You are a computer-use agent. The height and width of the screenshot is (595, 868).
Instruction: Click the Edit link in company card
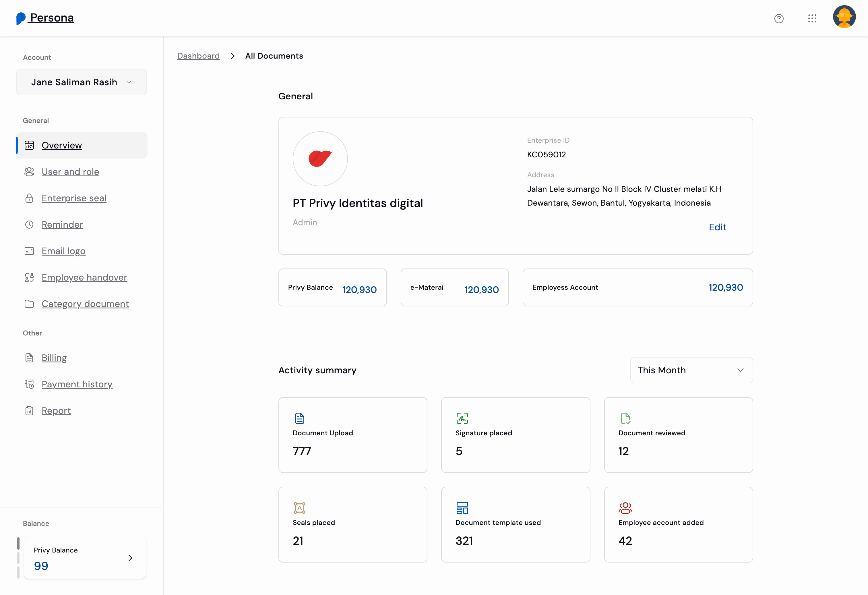(718, 227)
